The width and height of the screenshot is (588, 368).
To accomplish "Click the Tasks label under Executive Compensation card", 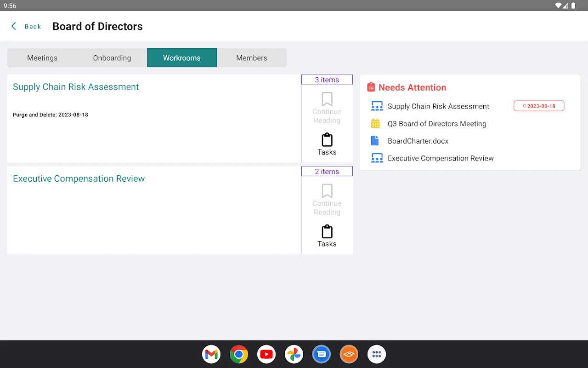I will click(x=327, y=244).
